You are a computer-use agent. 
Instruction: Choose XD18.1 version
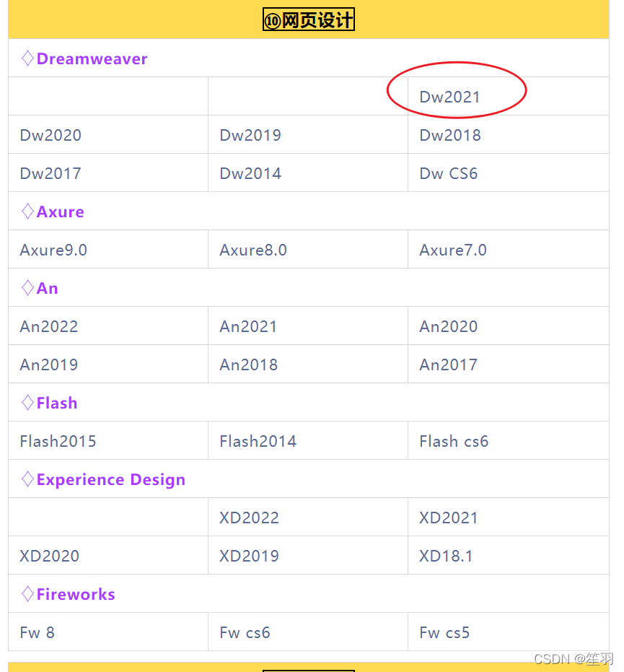[445, 557]
